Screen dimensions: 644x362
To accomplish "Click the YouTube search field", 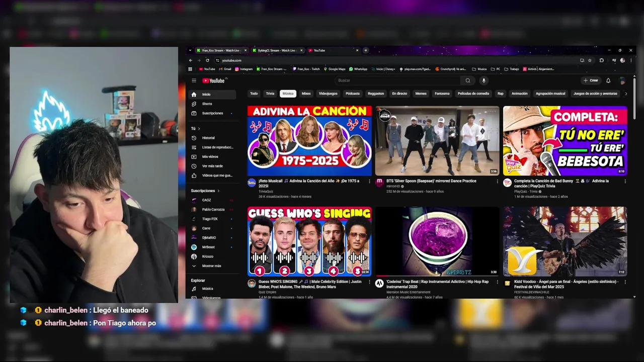I will point(397,80).
